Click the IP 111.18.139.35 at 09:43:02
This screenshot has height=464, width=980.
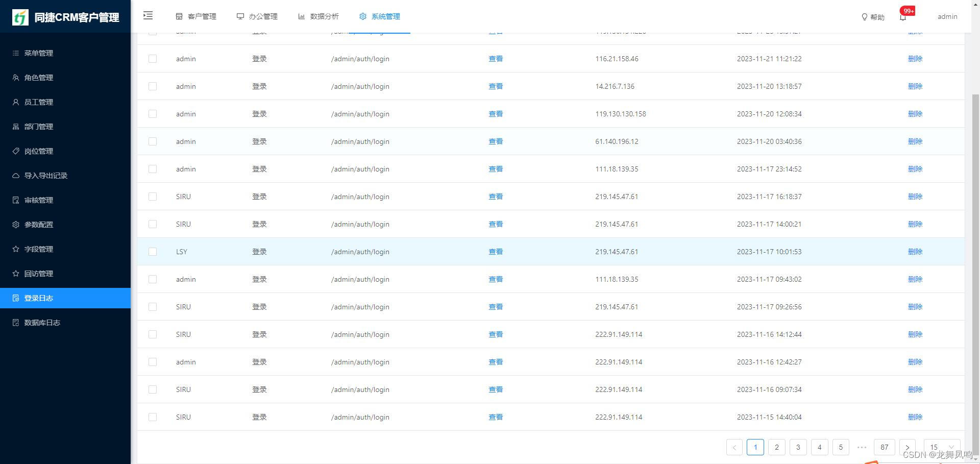(617, 279)
